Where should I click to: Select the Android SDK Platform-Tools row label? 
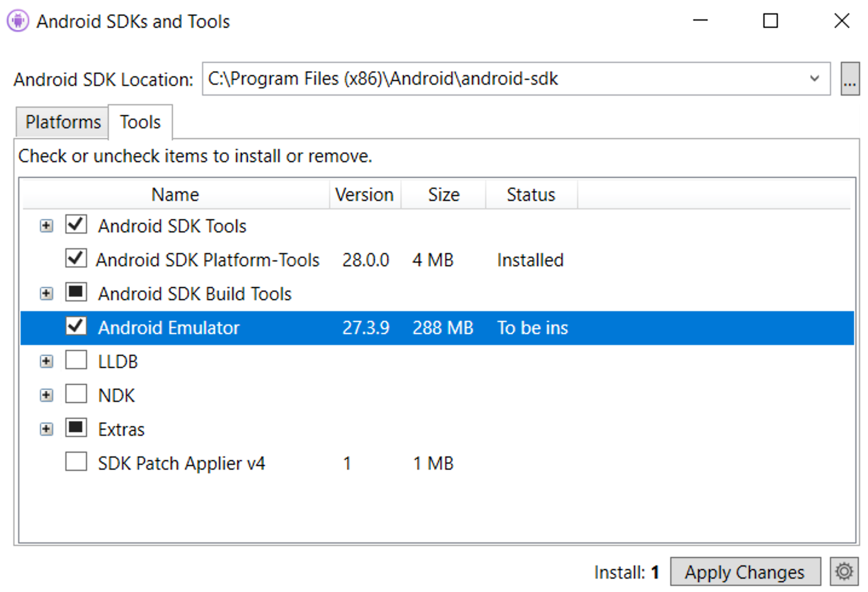tap(207, 260)
